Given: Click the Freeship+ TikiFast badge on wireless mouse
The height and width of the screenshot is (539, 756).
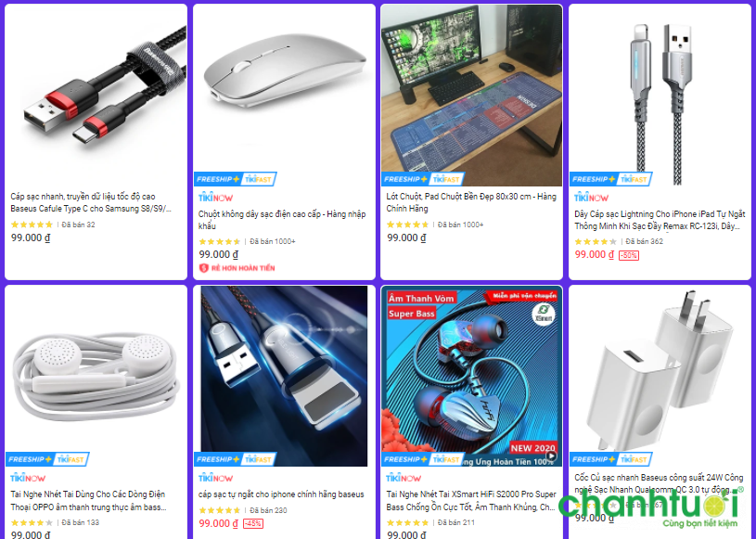Looking at the screenshot, I should (236, 179).
